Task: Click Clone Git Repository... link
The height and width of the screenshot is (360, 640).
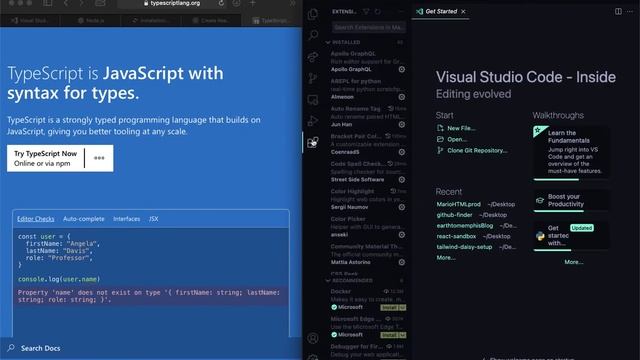Action: pyautogui.click(x=472, y=150)
